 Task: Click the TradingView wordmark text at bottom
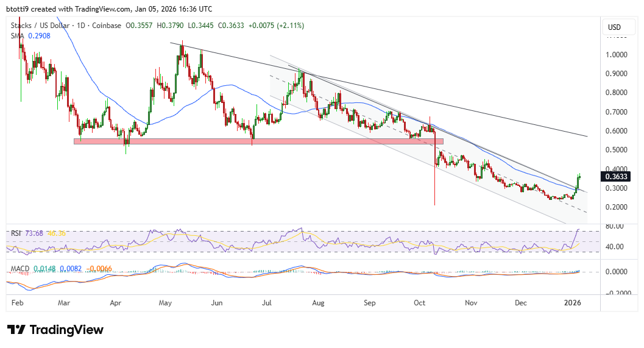pos(66,330)
